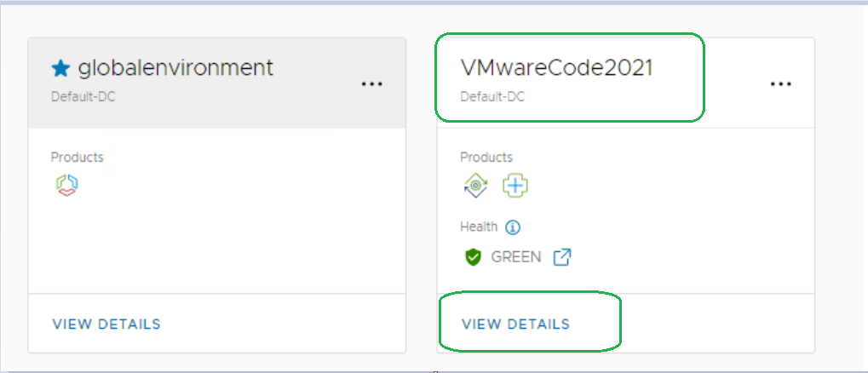Click the diamond-shaped product icon in VMwareCode2021
The height and width of the screenshot is (373, 868).
(476, 186)
